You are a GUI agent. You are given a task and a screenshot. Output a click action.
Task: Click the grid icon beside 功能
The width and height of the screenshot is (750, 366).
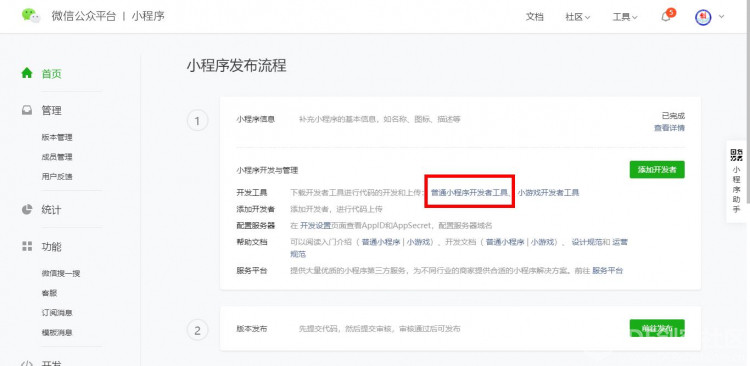point(27,246)
